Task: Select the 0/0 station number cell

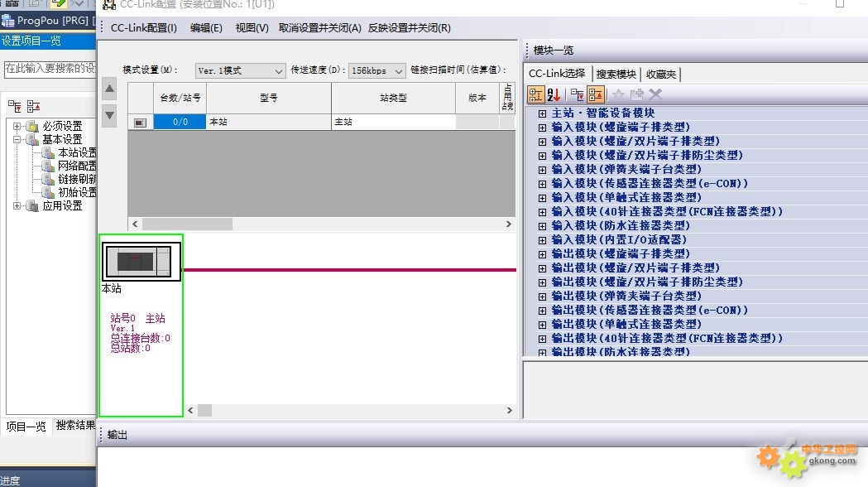Action: pos(180,122)
